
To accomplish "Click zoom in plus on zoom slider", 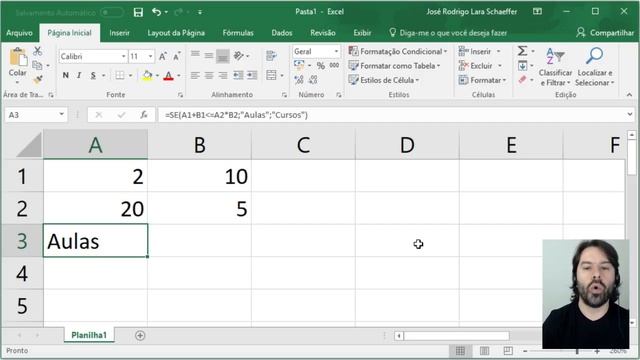I will [597, 351].
